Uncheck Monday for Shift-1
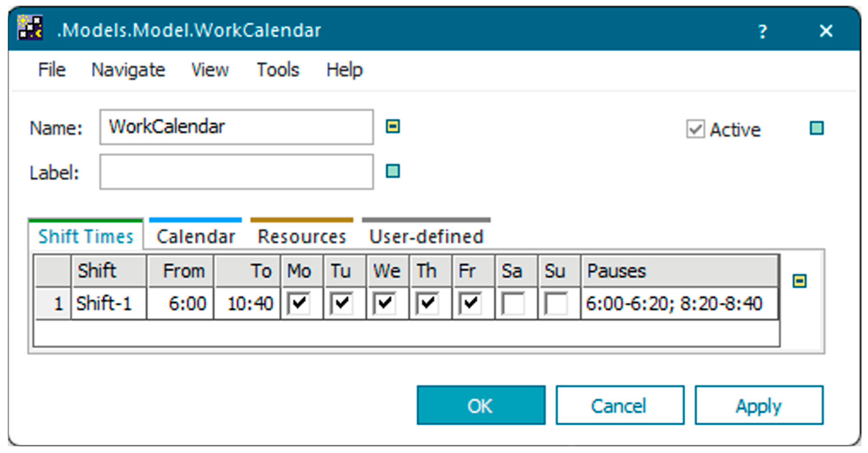The width and height of the screenshot is (868, 453). click(x=299, y=303)
